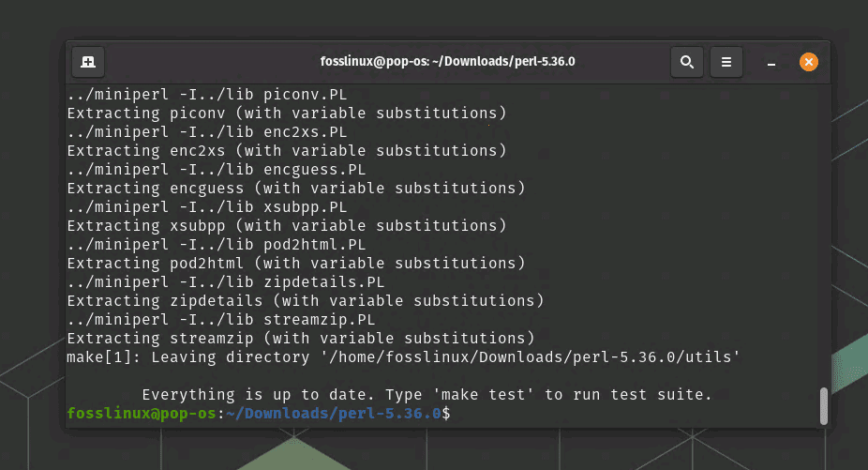The height and width of the screenshot is (470, 868).
Task: Click the command prompt after the dollar sign
Action: 457,414
